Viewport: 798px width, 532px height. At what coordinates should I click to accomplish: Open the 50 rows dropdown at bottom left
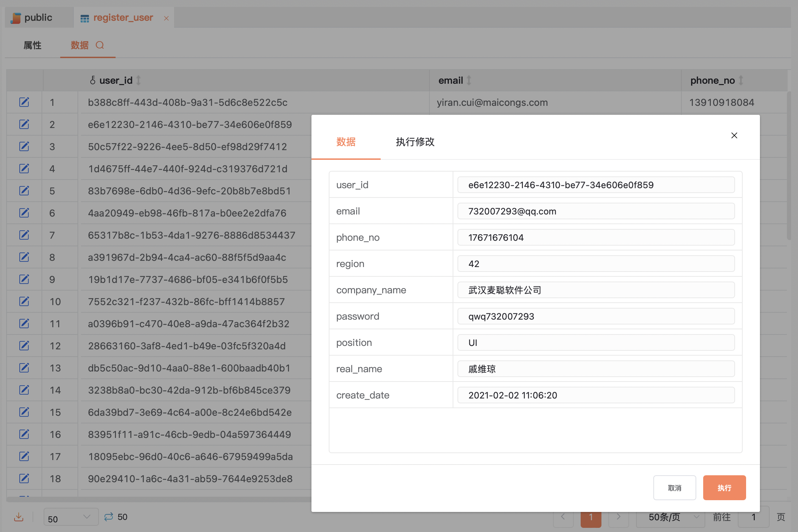click(71, 517)
